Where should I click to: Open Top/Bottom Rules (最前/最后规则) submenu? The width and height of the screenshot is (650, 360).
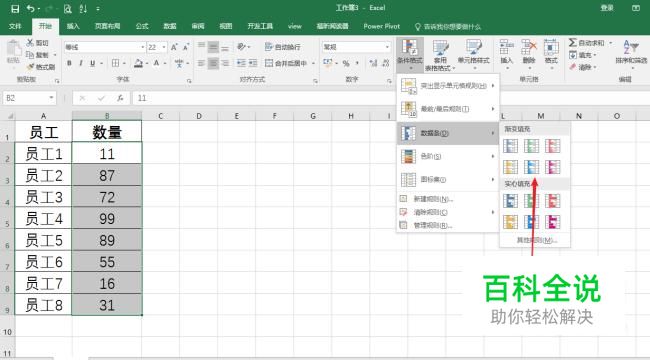(448, 109)
